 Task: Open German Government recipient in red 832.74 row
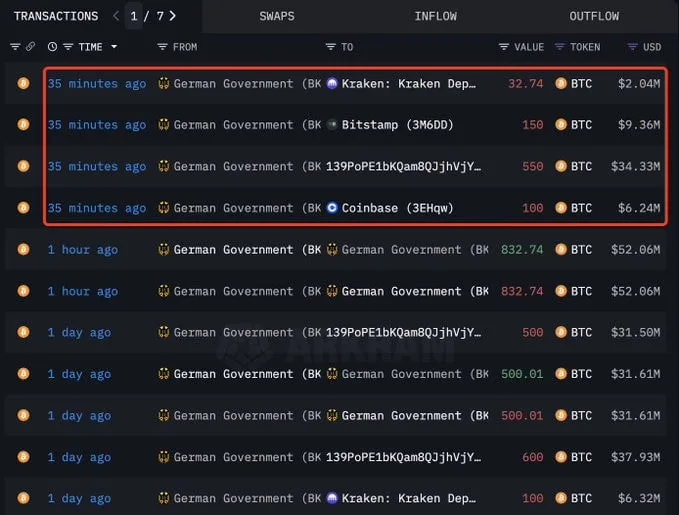415,292
